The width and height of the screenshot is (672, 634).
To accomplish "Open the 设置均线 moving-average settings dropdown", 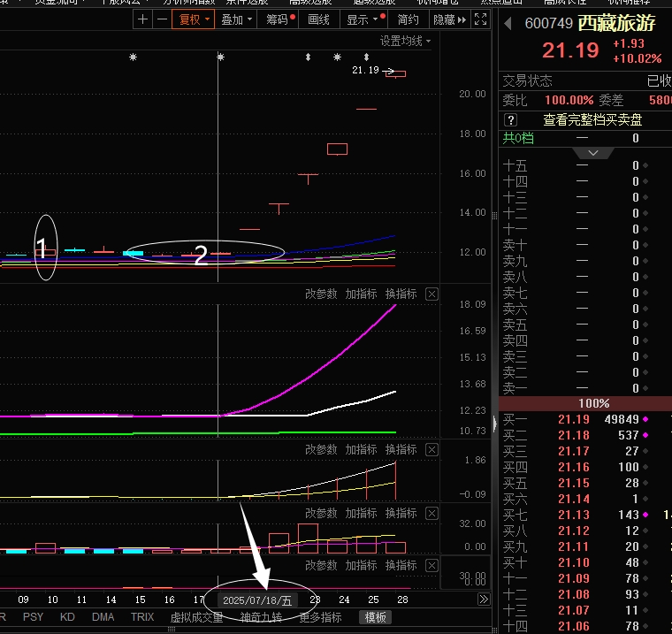I will tap(405, 42).
